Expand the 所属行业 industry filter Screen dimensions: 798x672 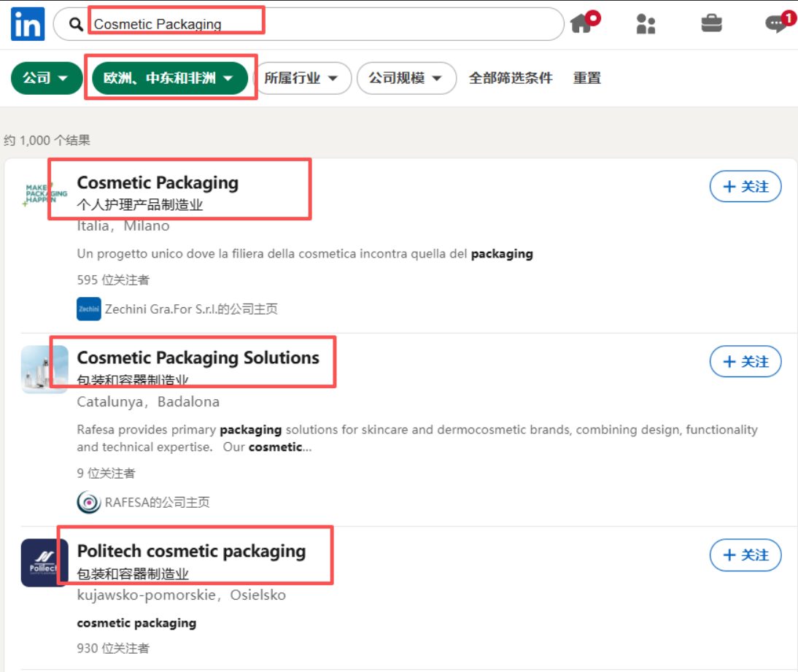tap(302, 78)
